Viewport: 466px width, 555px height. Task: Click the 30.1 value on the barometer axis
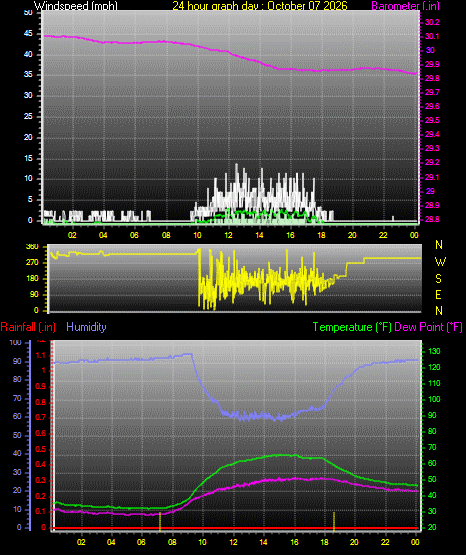tap(432, 36)
